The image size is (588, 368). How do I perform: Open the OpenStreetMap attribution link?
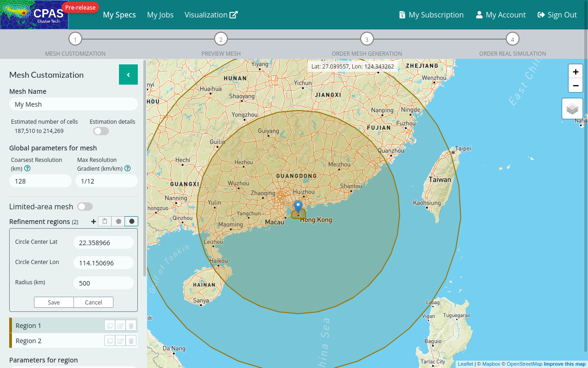525,364
